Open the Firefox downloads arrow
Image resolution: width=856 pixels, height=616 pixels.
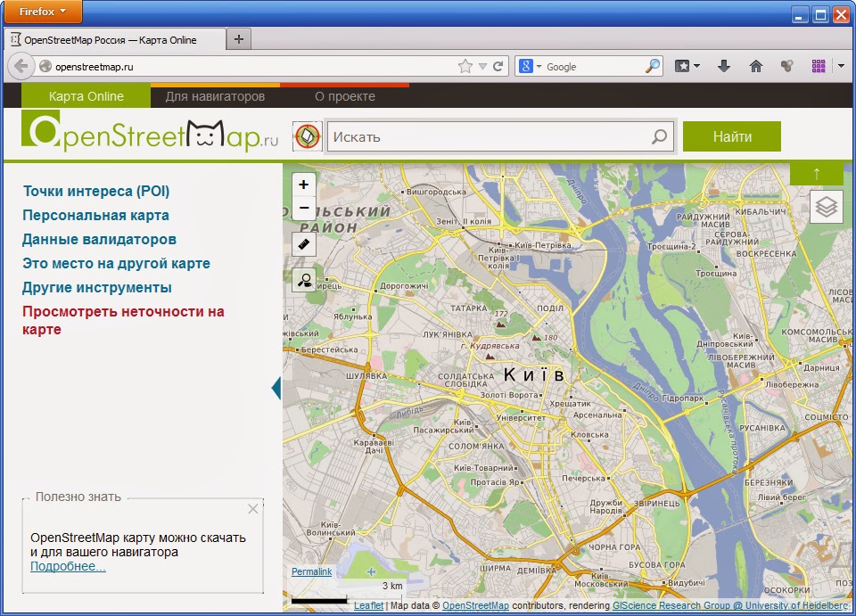[724, 66]
